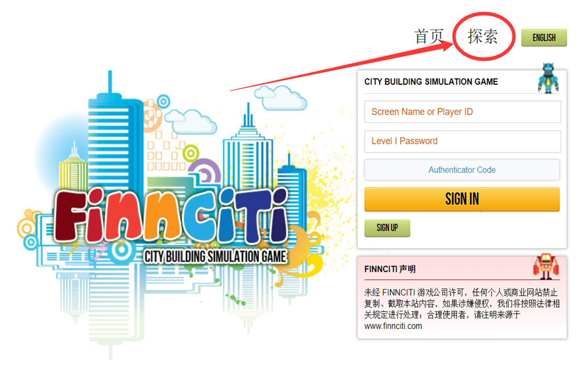
Task: Open the www.finnciti.com link
Action: coord(393,326)
